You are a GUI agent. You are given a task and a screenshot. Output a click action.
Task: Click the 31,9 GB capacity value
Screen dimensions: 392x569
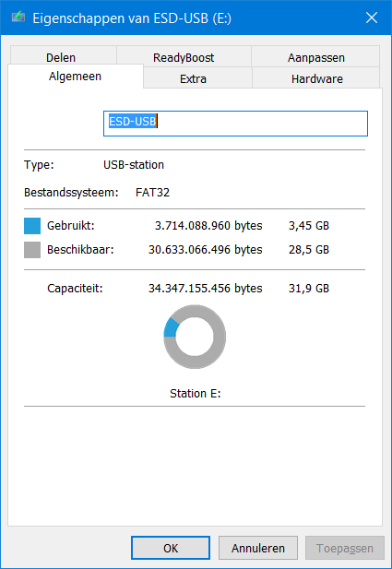pos(309,289)
